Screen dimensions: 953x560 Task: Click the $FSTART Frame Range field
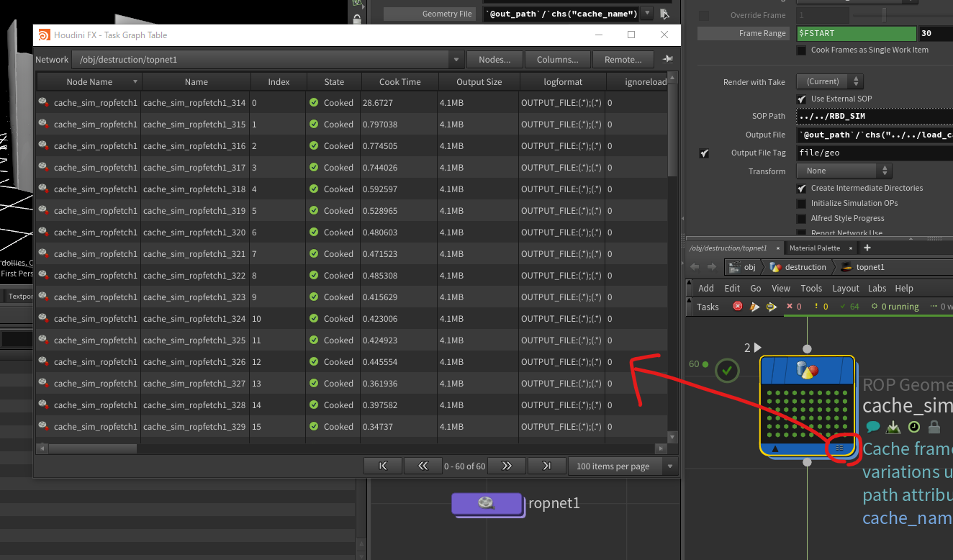(x=857, y=34)
